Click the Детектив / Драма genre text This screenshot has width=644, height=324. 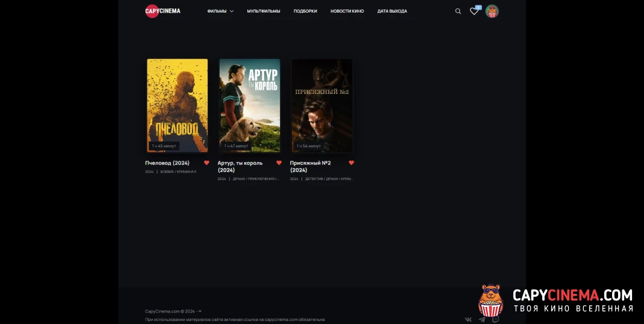tap(329, 179)
